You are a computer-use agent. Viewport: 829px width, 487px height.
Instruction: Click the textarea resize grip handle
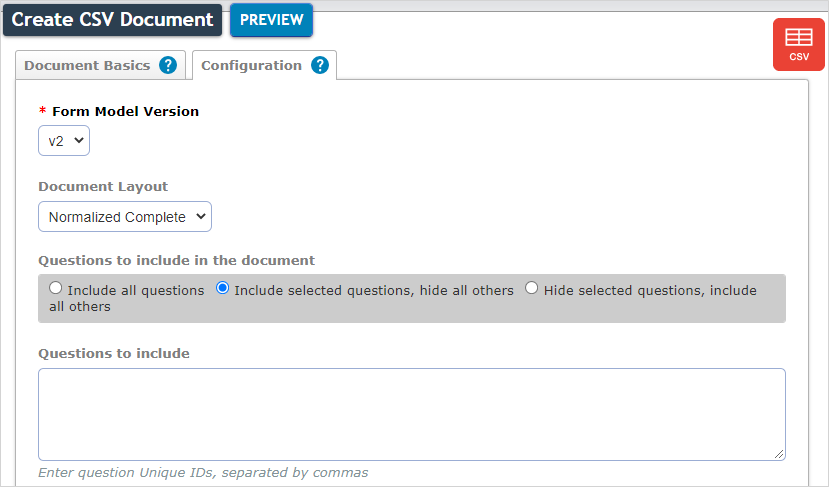click(779, 454)
